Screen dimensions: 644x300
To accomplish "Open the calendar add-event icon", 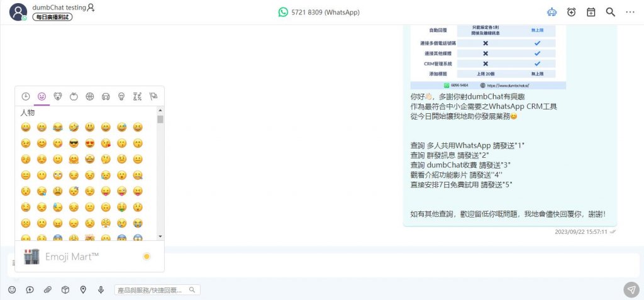I will 591,13.
